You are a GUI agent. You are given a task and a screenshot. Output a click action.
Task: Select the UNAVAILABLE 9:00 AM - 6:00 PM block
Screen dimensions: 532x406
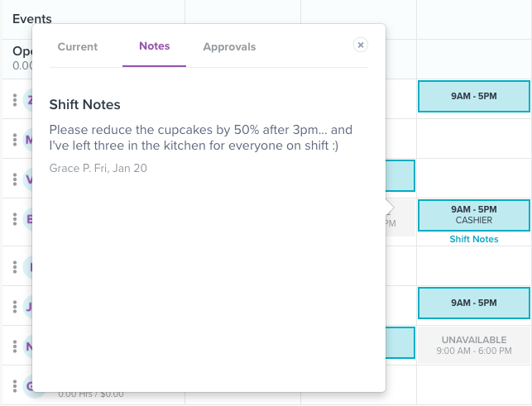473,346
